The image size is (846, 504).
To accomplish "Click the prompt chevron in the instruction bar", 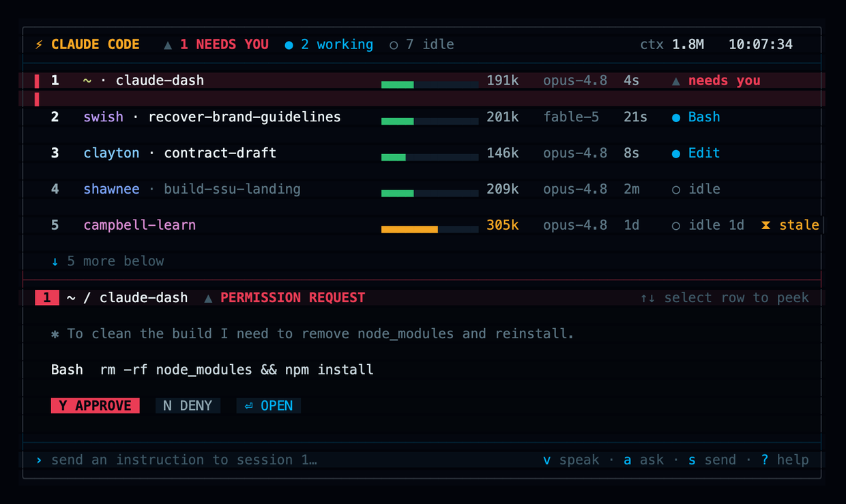I will pyautogui.click(x=39, y=460).
